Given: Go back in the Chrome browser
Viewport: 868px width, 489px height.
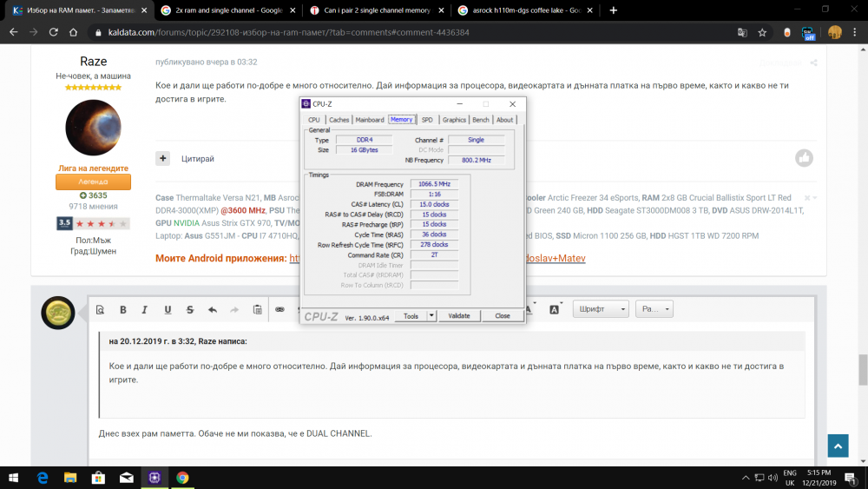Looking at the screenshot, I should (14, 32).
